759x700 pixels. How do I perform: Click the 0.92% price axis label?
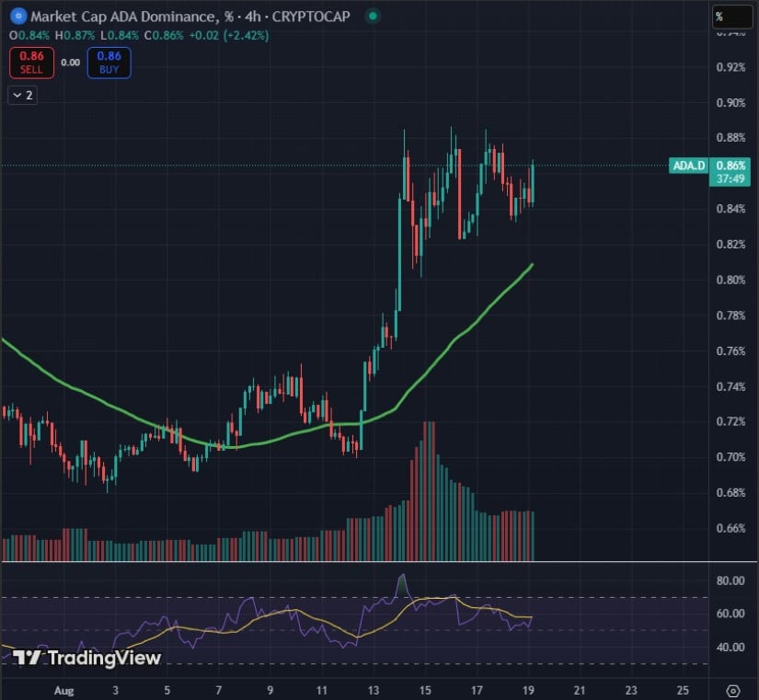point(730,67)
